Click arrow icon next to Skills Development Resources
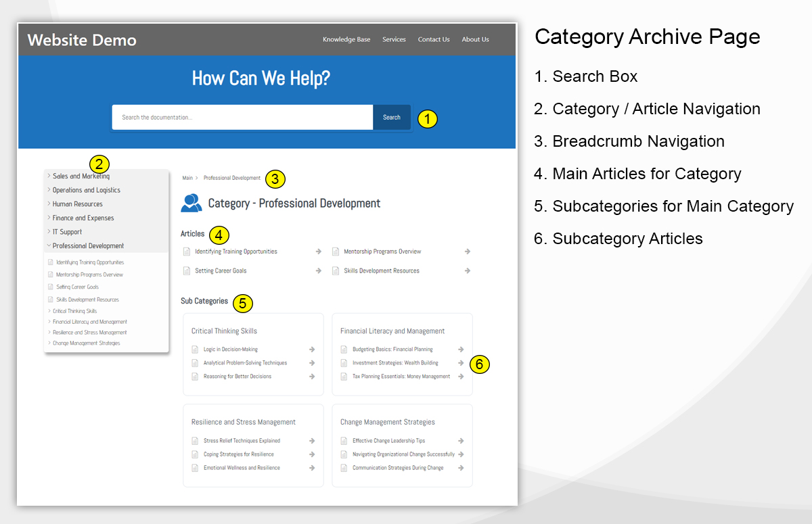812x524 pixels. (x=468, y=270)
